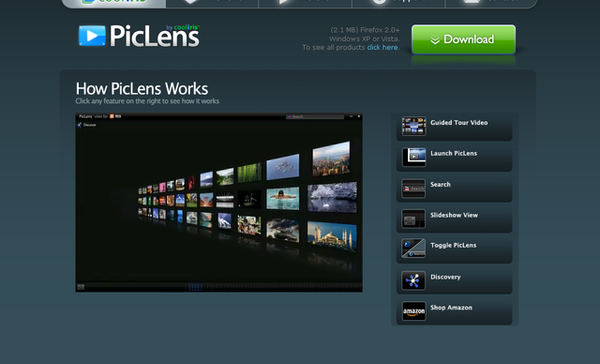The height and width of the screenshot is (364, 600).
Task: Click the RSS feed icon in preview title
Action: pyautogui.click(x=112, y=116)
